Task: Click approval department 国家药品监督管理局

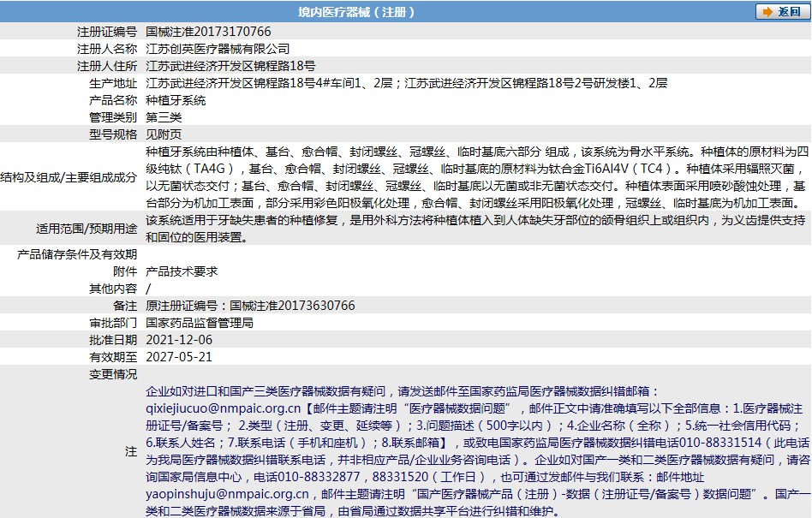Action: [x=200, y=323]
